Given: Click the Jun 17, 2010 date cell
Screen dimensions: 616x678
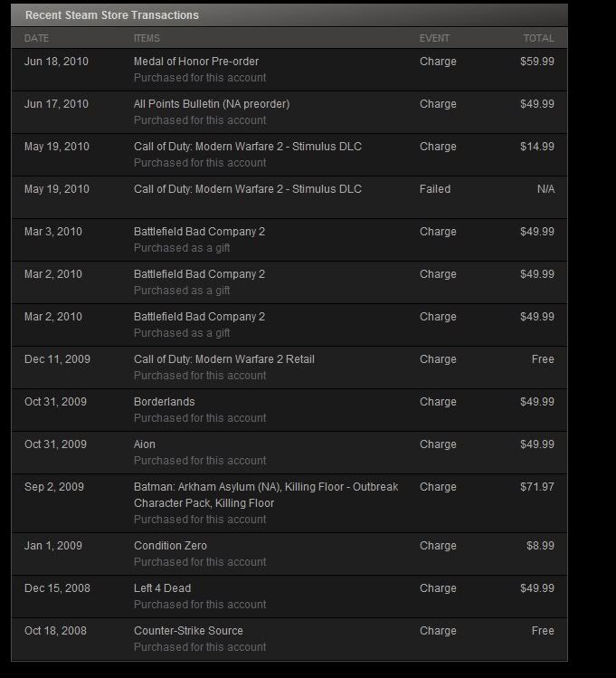Looking at the screenshot, I should coord(56,104).
